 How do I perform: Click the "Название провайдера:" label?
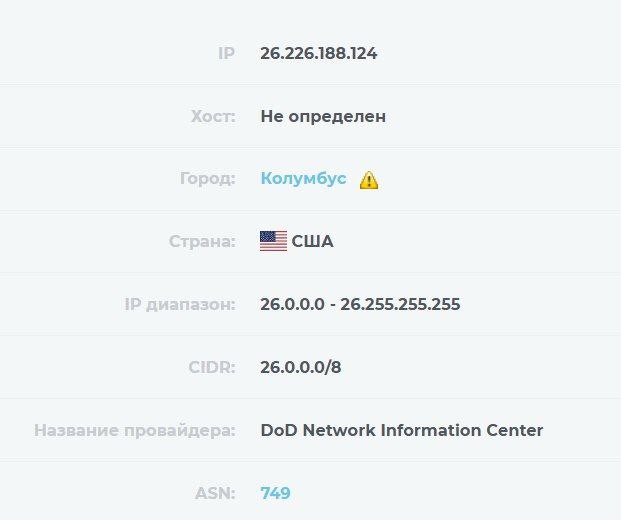(x=134, y=430)
